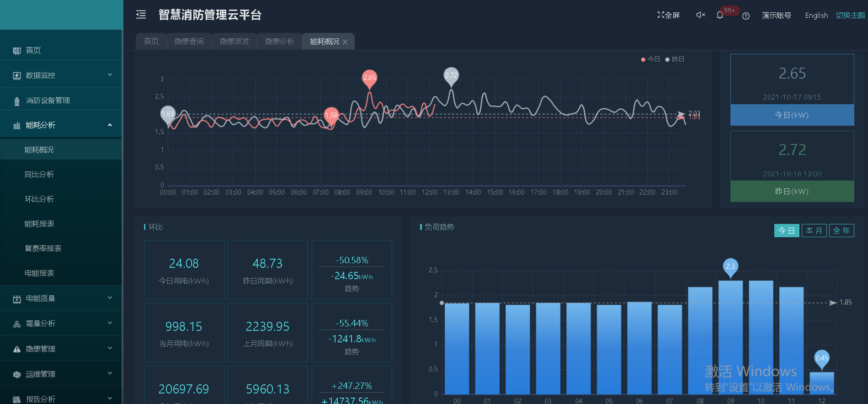This screenshot has height=404, width=868.
Task: Collapse sidebar with the hamburger menu icon
Action: click(x=141, y=15)
